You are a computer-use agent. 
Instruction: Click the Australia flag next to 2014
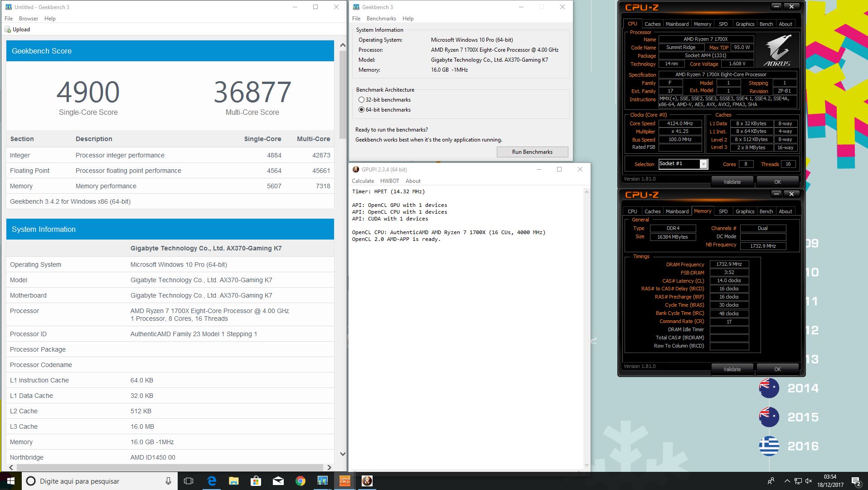coord(769,388)
